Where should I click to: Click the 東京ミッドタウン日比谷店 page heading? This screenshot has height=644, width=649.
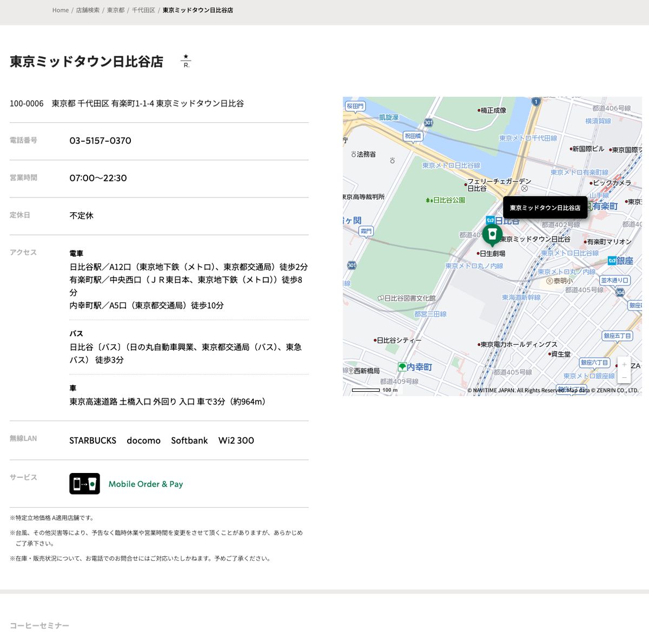tap(87, 62)
